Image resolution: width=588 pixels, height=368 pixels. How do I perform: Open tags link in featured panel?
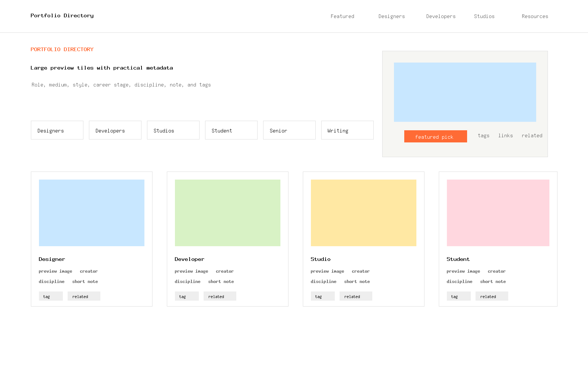pyautogui.click(x=484, y=135)
